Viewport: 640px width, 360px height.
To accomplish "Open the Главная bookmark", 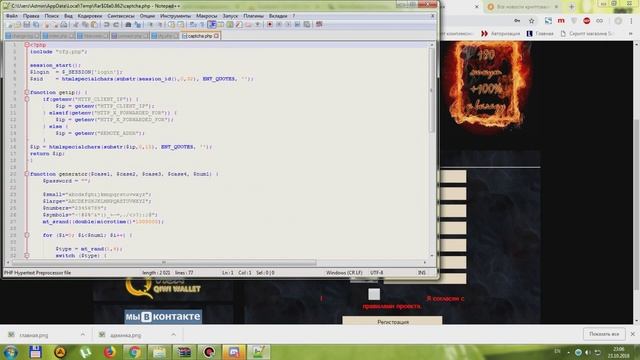I will (x=540, y=33).
